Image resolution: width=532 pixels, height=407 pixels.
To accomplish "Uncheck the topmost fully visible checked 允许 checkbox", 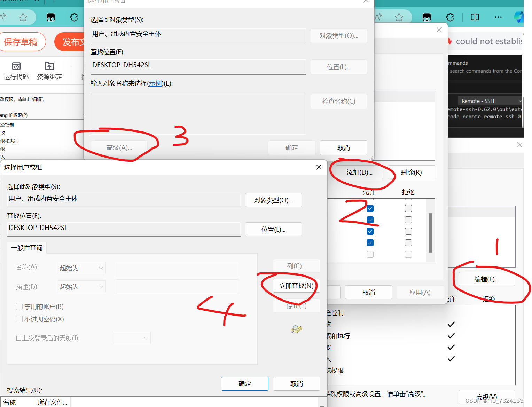I will 370,208.
